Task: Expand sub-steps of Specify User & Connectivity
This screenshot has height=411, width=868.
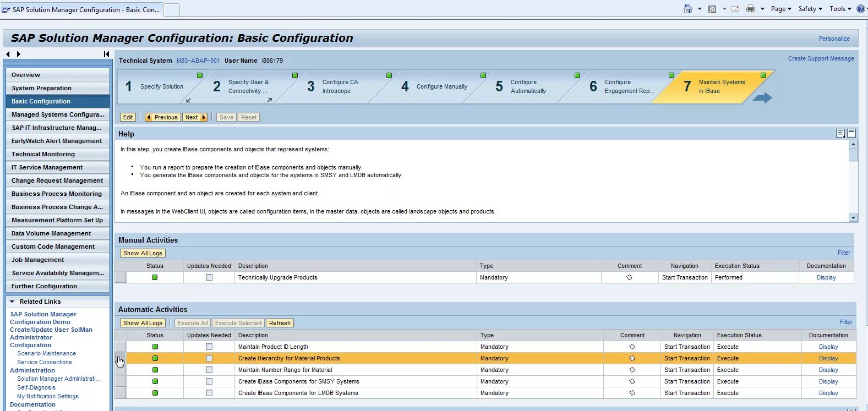Action: tap(269, 100)
